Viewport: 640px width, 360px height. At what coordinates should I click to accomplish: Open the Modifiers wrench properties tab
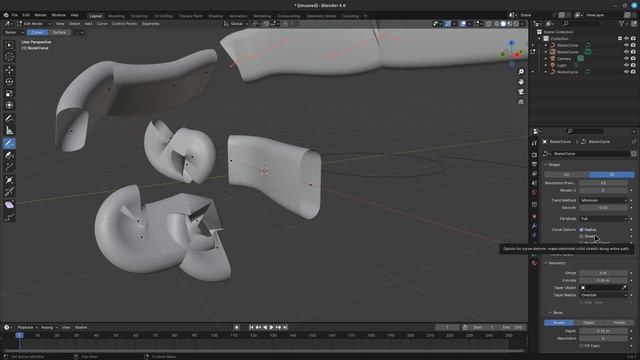point(534,226)
